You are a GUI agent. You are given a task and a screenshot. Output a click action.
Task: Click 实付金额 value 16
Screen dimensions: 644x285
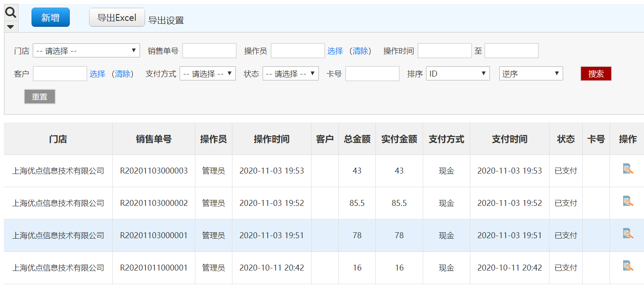(x=399, y=268)
